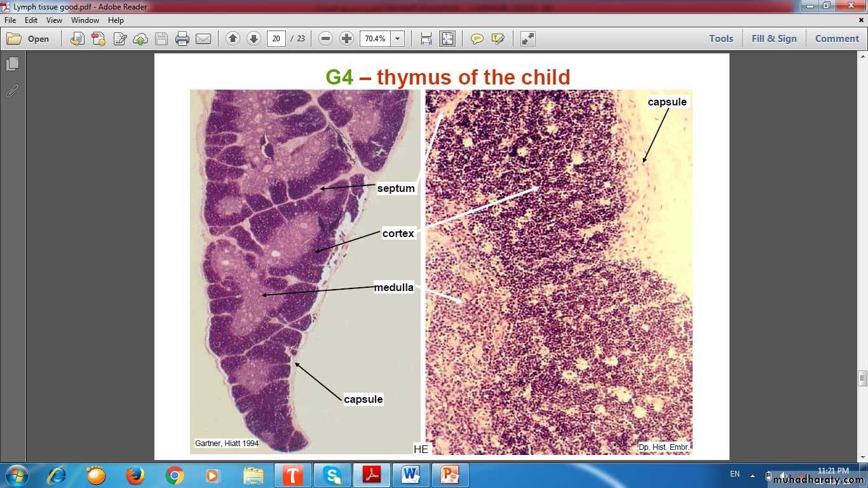Go to next page with down arrow
The width and height of the screenshot is (868, 488).
(254, 39)
